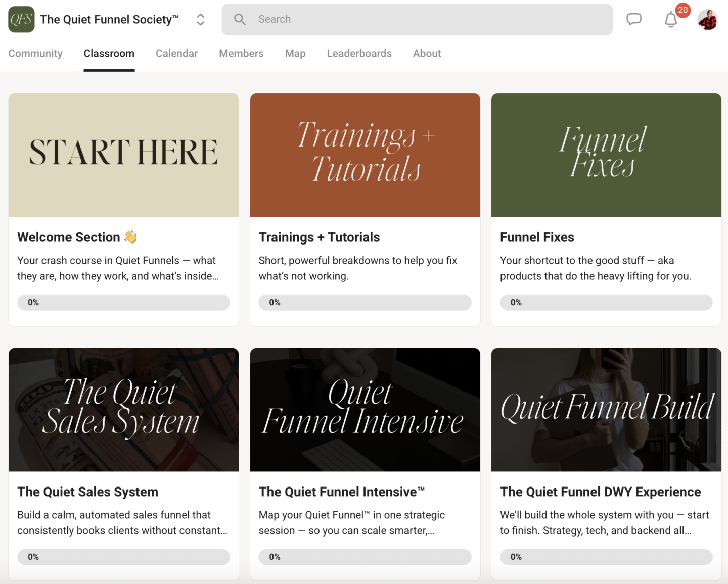Click the search magnifier icon
Image resolution: width=728 pixels, height=584 pixels.
(x=240, y=19)
